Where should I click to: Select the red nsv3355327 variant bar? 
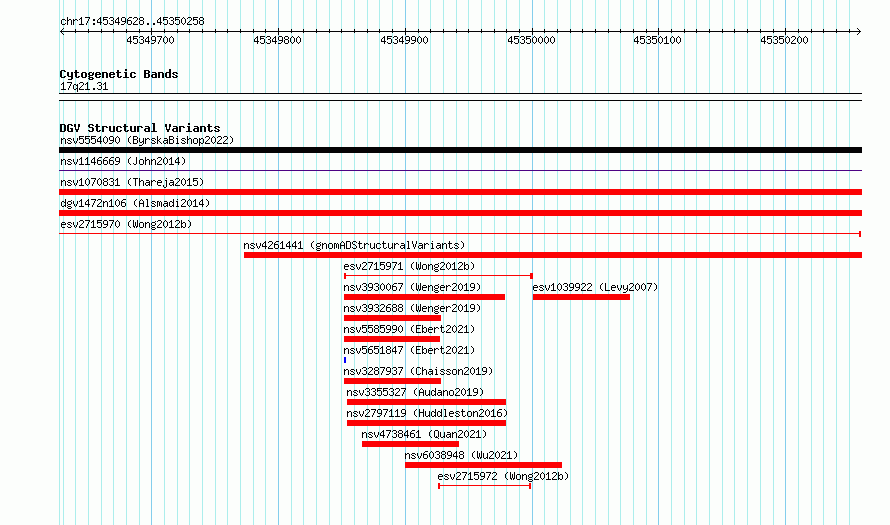click(x=426, y=402)
